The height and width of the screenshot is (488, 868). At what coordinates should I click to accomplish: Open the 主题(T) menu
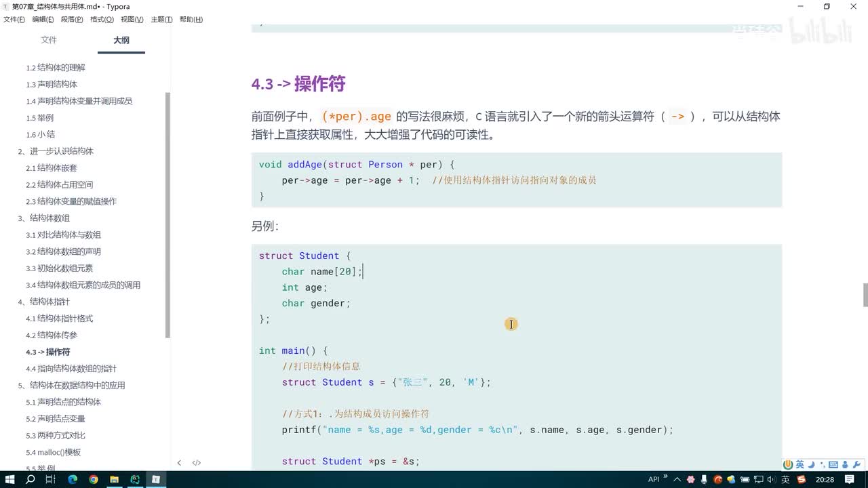click(161, 20)
